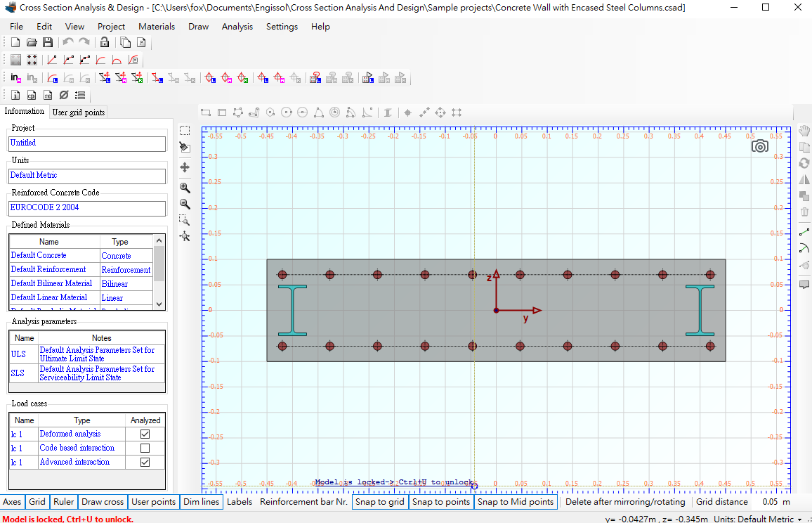Open rebar diameter icon (slashed circle)
Image resolution: width=812 pixels, height=523 pixels.
(64, 95)
